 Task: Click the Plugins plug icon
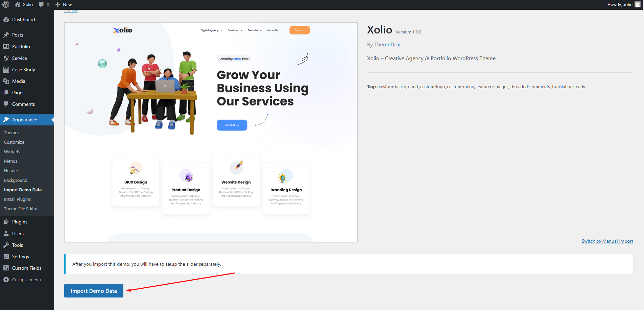tap(6, 222)
